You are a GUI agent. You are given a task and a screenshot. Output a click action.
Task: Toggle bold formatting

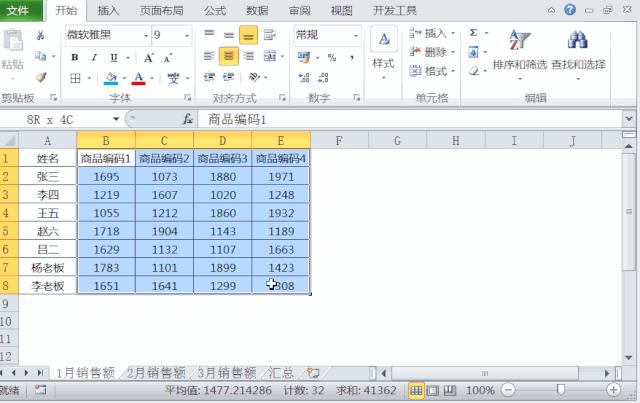click(x=75, y=58)
